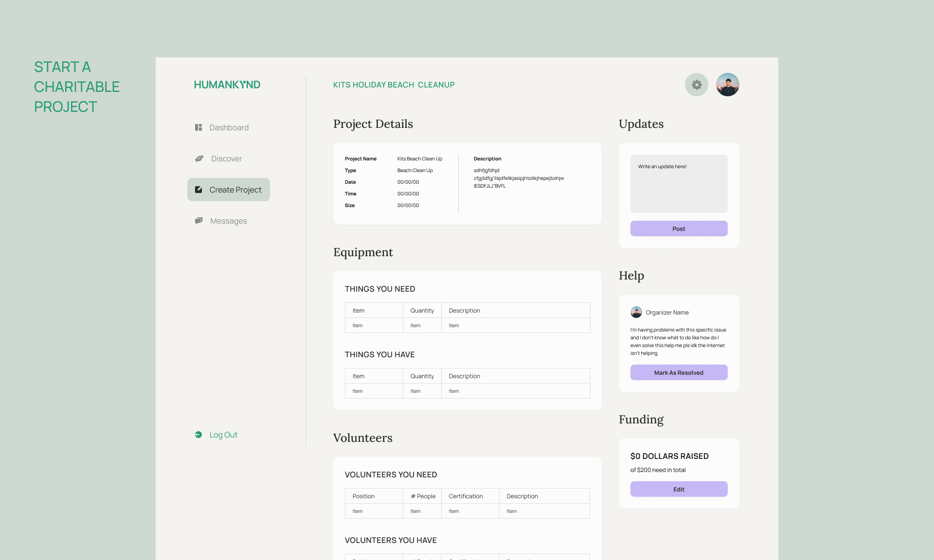Select the Dashboard menu item
Screen dimensions: 934x560
[229, 127]
